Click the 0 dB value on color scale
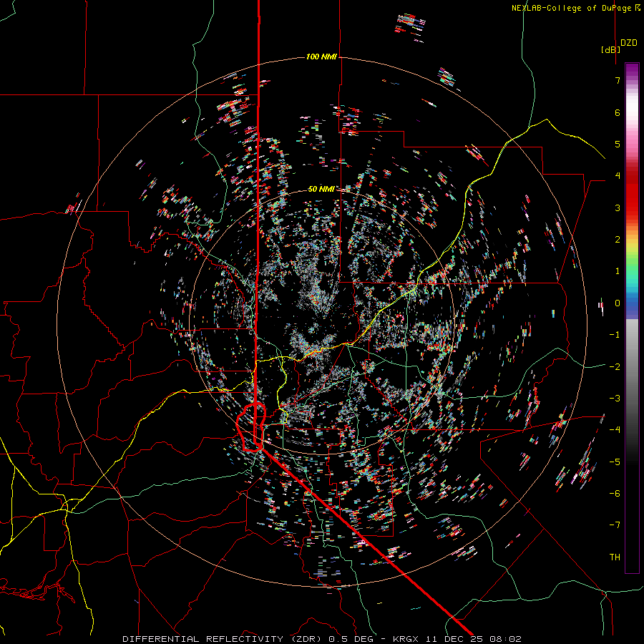The image size is (644, 644). tap(618, 303)
